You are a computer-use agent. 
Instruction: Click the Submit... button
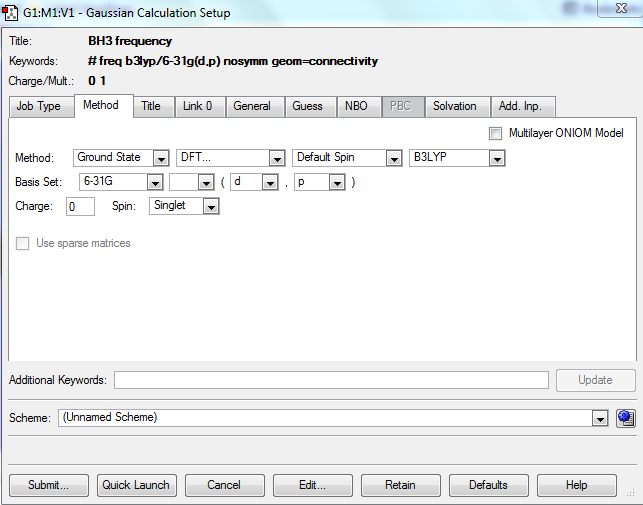click(48, 485)
